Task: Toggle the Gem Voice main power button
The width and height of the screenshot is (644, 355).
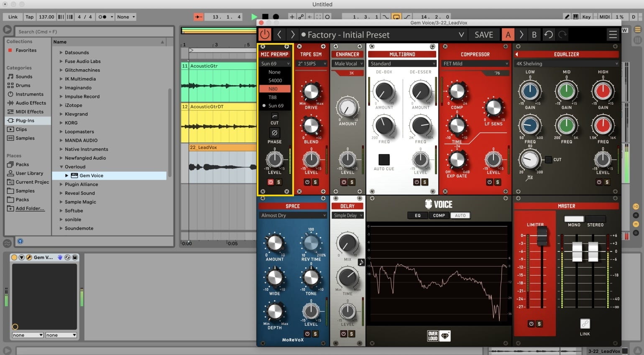Action: click(264, 35)
